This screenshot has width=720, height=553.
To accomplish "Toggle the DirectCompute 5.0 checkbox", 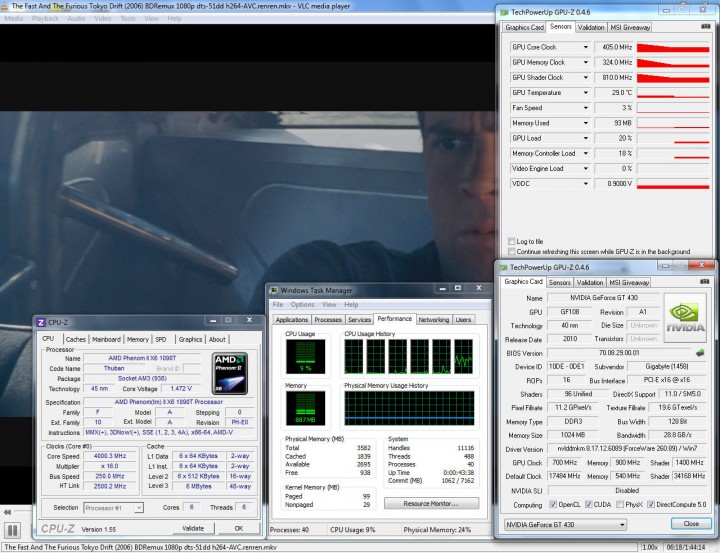I will pos(651,504).
